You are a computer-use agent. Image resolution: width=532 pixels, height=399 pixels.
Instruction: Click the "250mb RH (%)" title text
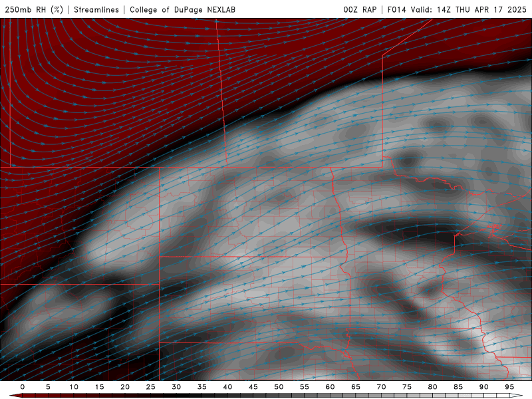(34, 9)
